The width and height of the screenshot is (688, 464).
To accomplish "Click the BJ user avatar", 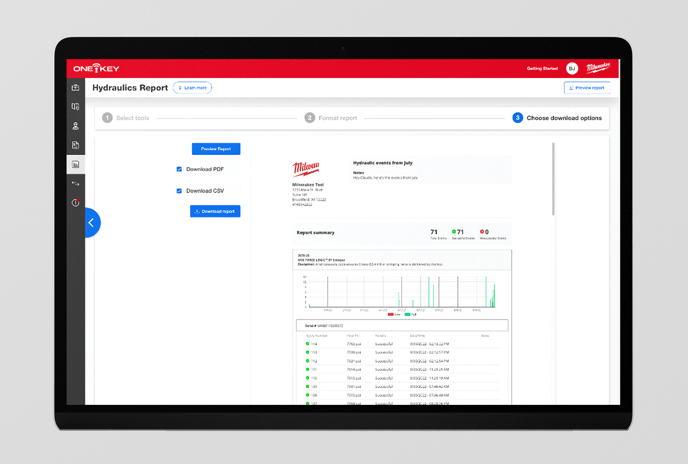I will click(572, 68).
